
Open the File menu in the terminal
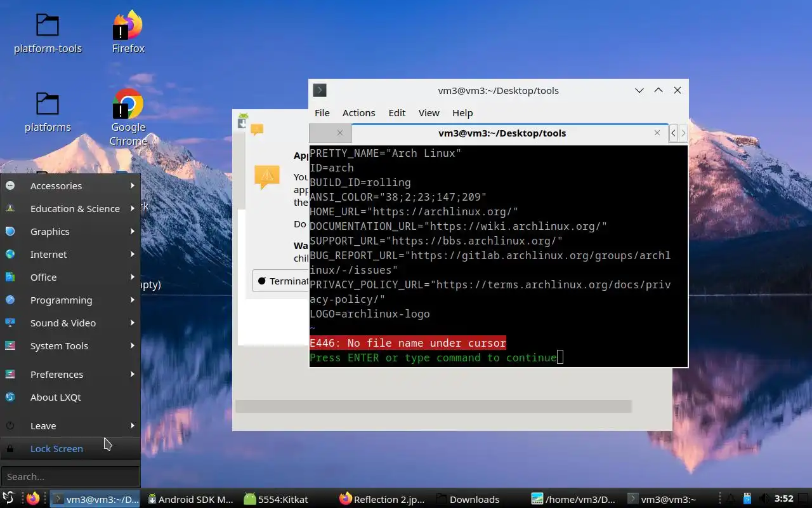[x=322, y=112]
